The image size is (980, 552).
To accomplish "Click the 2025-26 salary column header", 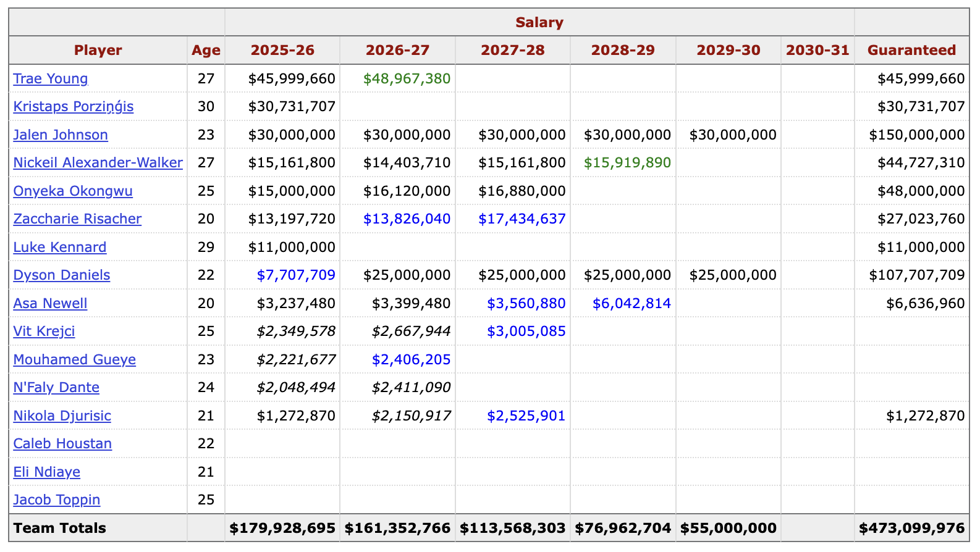I will coord(282,50).
